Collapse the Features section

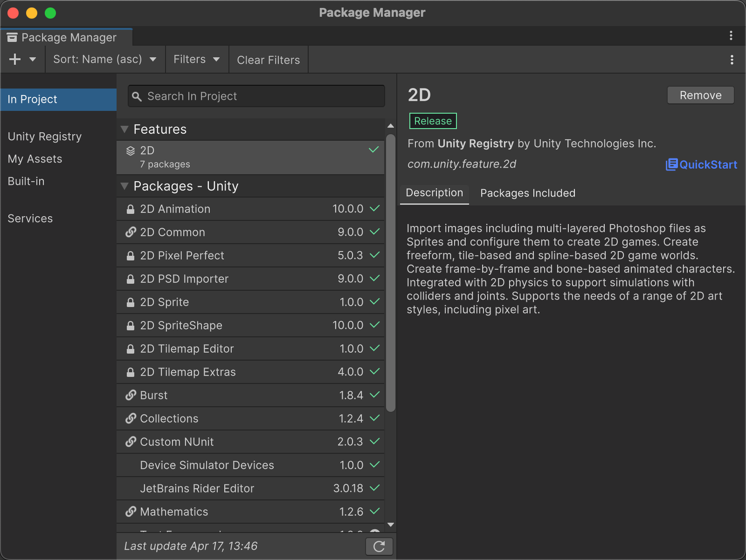[x=124, y=129]
